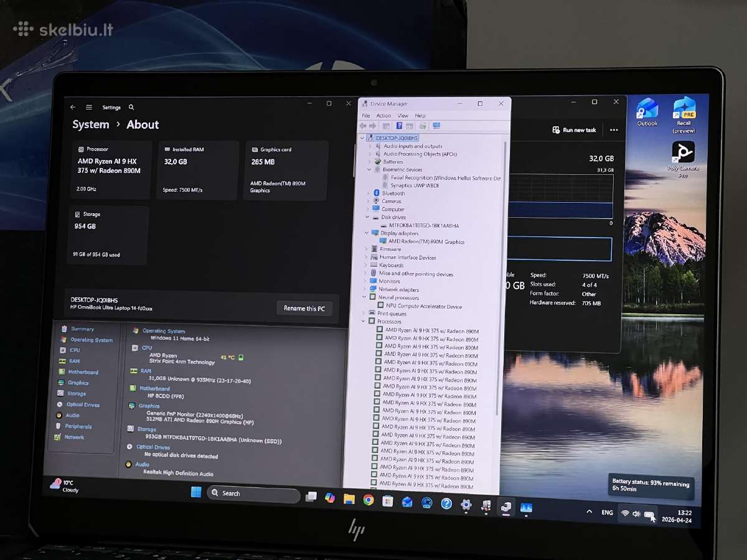Open the Installed RAM card in Settings
Image resolution: width=747 pixels, height=560 pixels.
(x=198, y=170)
